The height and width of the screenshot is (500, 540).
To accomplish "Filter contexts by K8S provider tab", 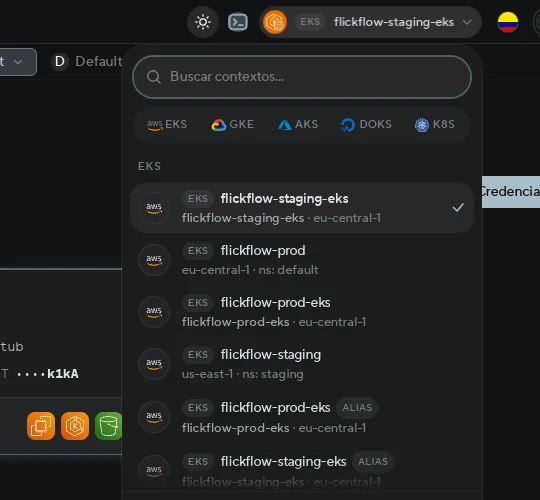I will (x=435, y=124).
